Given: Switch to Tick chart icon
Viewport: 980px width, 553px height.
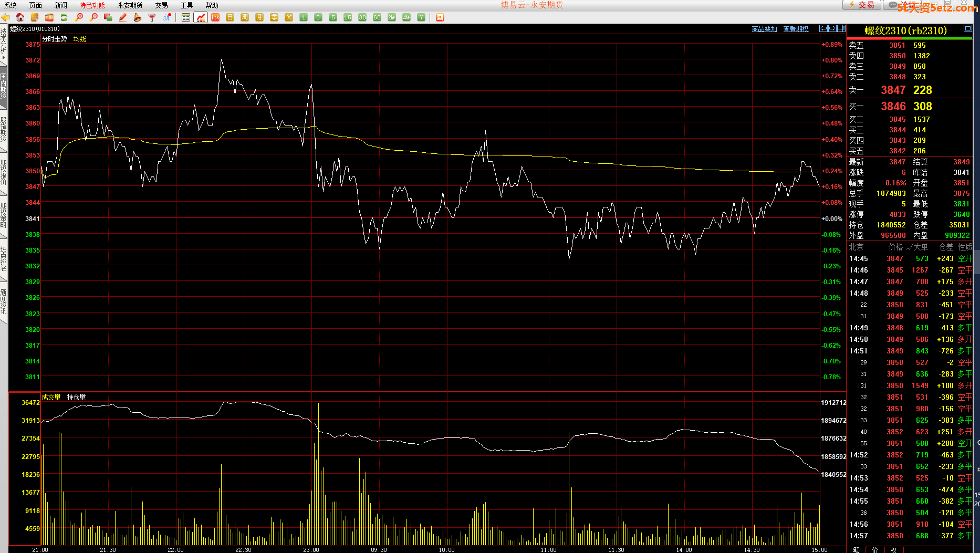Looking at the screenshot, I should [x=215, y=17].
